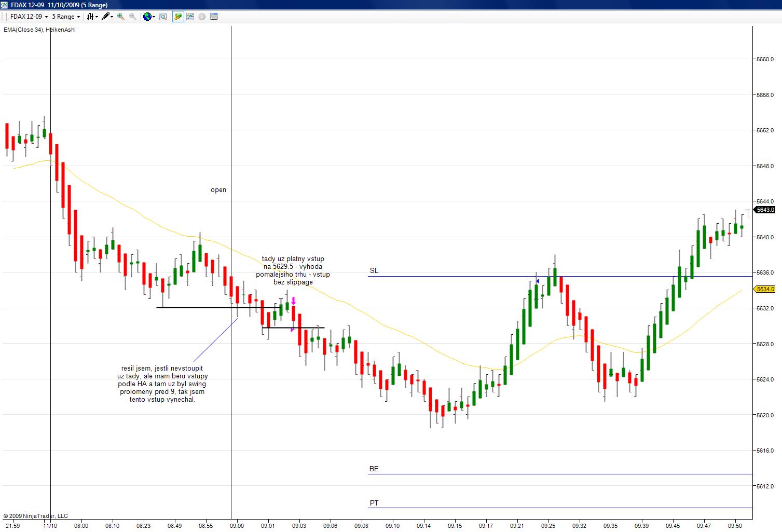This screenshot has height=532, width=782.
Task: Click the 09:00 time axis label
Action: [237, 526]
